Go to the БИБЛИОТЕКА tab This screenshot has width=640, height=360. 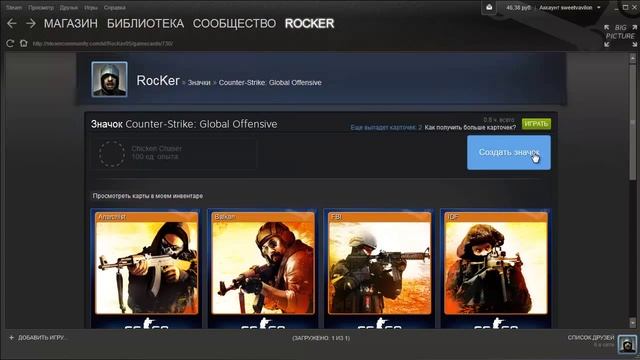[145, 24]
